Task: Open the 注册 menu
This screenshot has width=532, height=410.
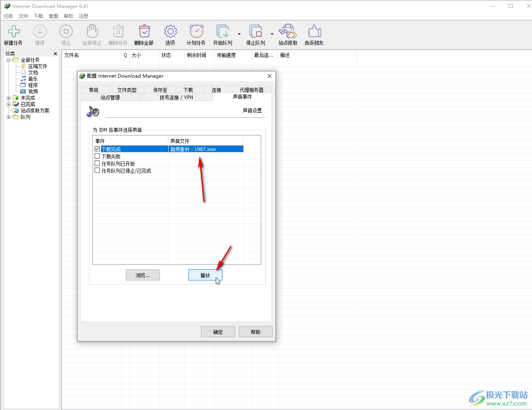Action: [x=84, y=16]
